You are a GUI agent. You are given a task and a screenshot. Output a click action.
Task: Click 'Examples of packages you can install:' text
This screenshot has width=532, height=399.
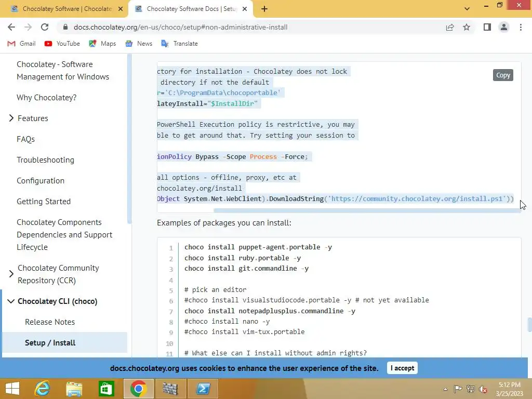(224, 223)
